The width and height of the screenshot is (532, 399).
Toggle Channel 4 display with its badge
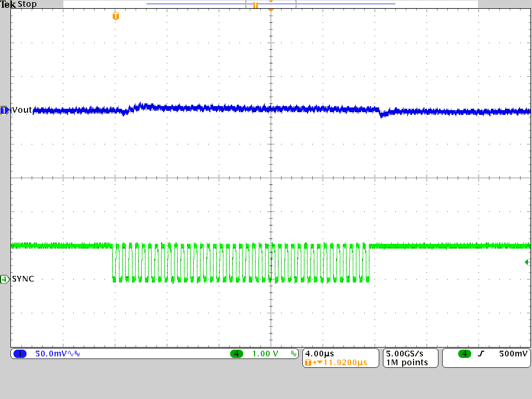[236, 353]
